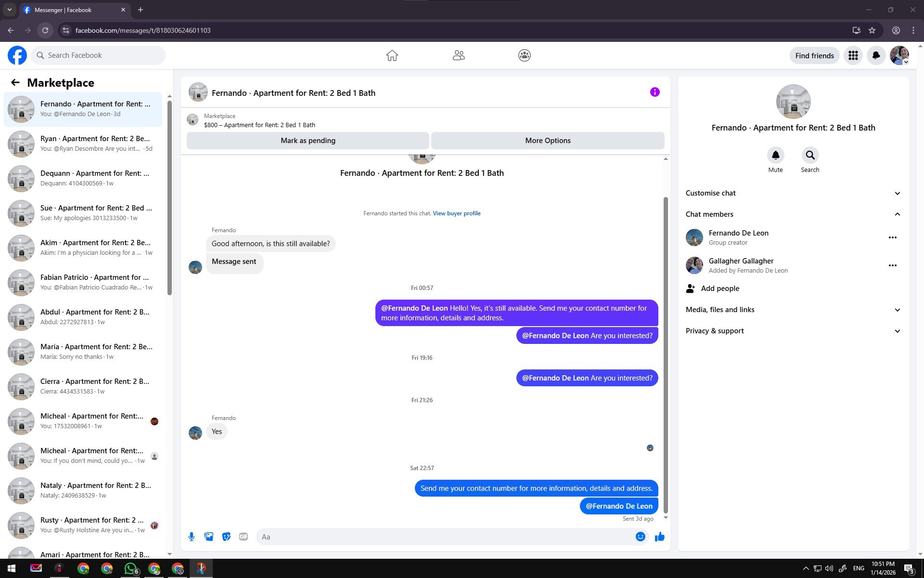This screenshot has height=578, width=924.
Task: Open the View buyer profile link
Action: click(x=456, y=213)
